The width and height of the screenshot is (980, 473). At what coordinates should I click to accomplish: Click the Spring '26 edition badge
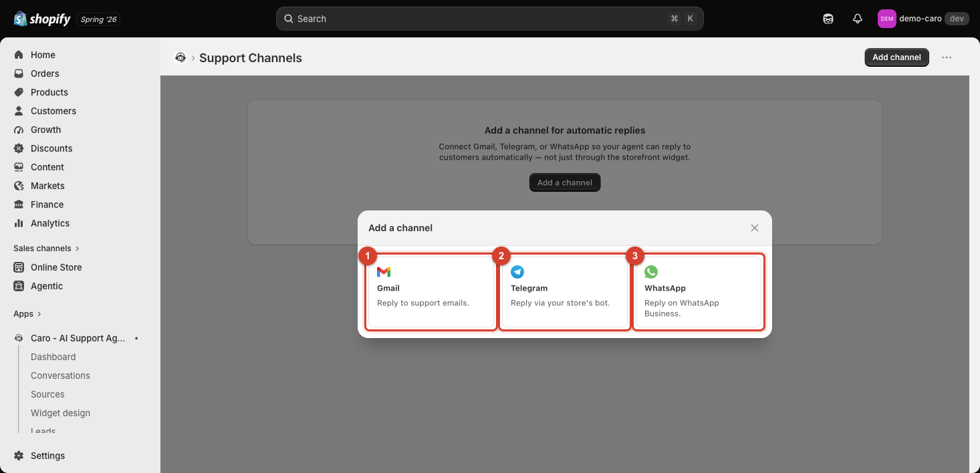98,19
